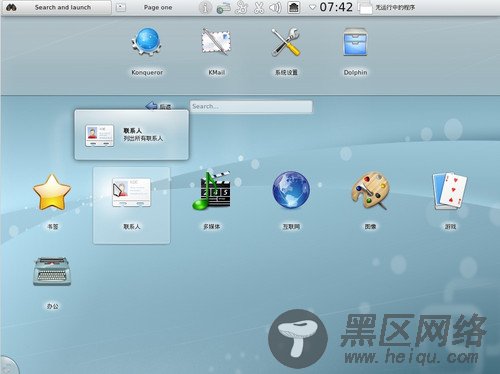Open the volume speaker tray icon

point(275,7)
